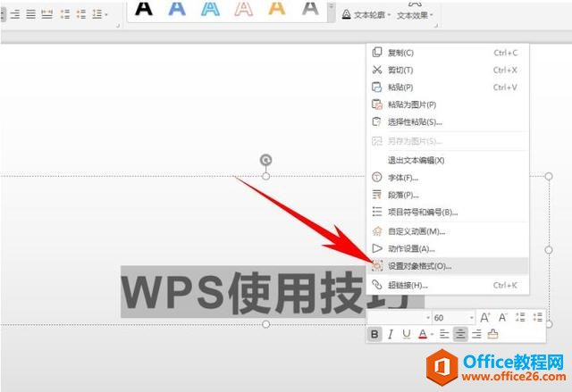This screenshot has height=392, width=572.
Task: Select the light blue outline text preset
Action: [x=211, y=8]
